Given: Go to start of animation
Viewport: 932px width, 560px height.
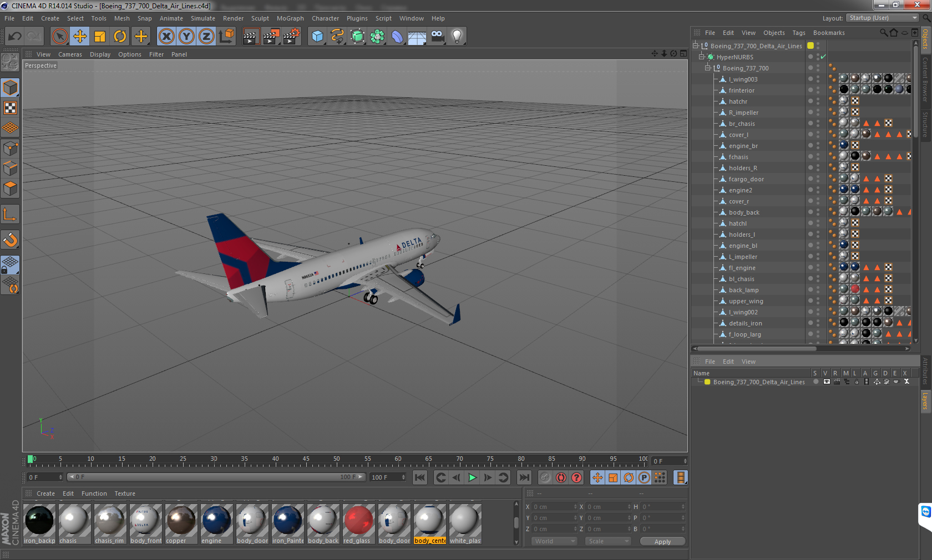Looking at the screenshot, I should 420,477.
